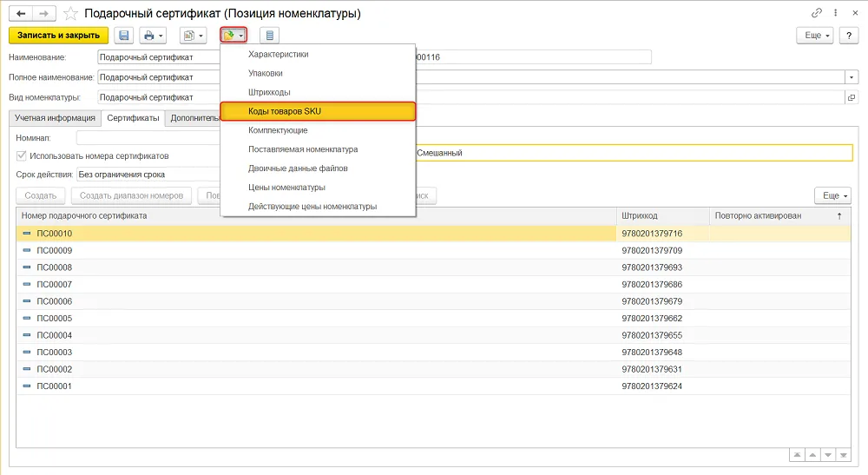Add form to favorites with star icon
Viewport: 868px width, 475px height.
[70, 13]
